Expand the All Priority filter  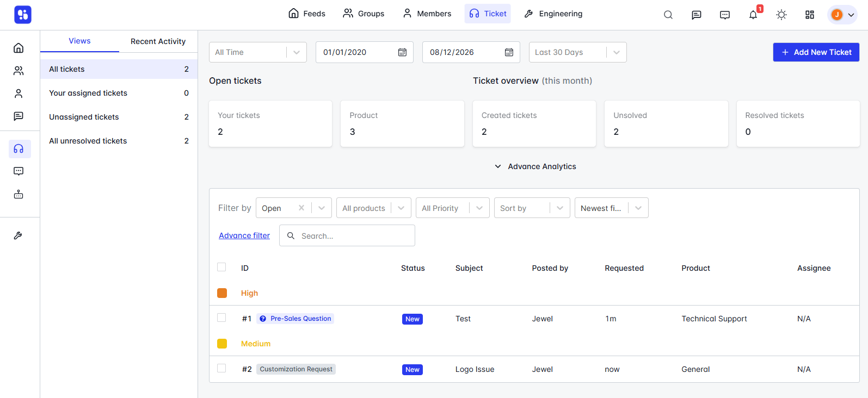click(453, 208)
